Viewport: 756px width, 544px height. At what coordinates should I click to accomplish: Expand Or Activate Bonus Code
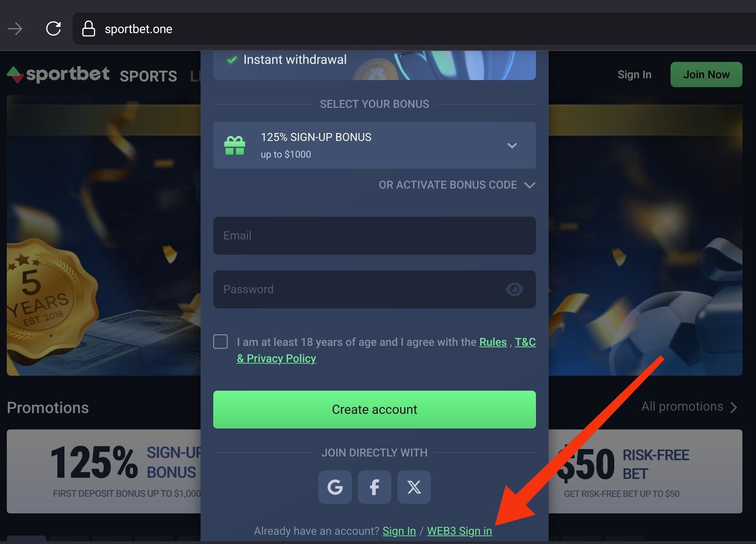[457, 185]
